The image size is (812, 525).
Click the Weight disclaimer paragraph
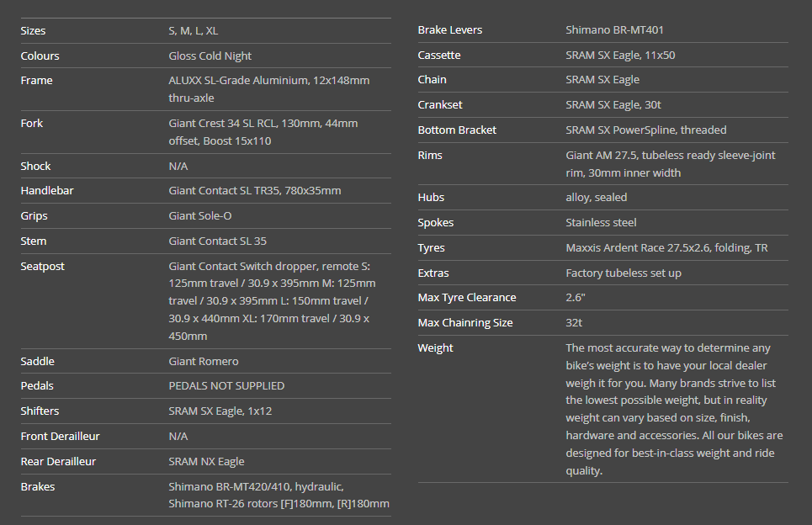coord(674,409)
